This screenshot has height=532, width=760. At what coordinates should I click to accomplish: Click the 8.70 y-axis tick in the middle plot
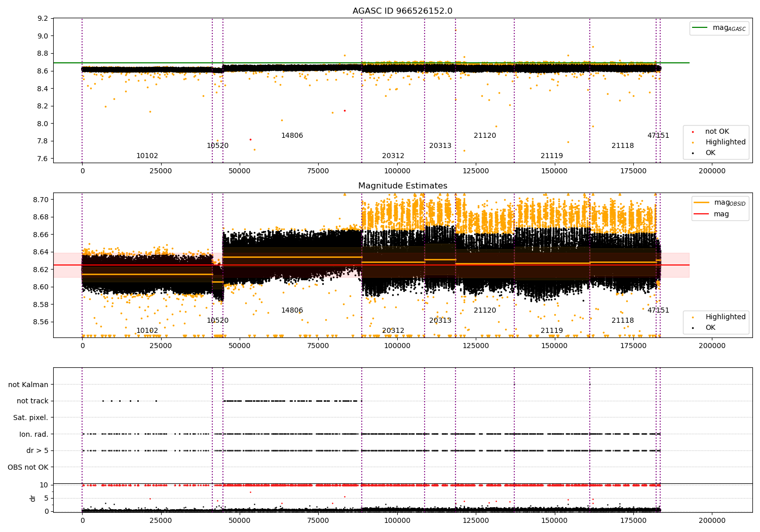pos(41,200)
